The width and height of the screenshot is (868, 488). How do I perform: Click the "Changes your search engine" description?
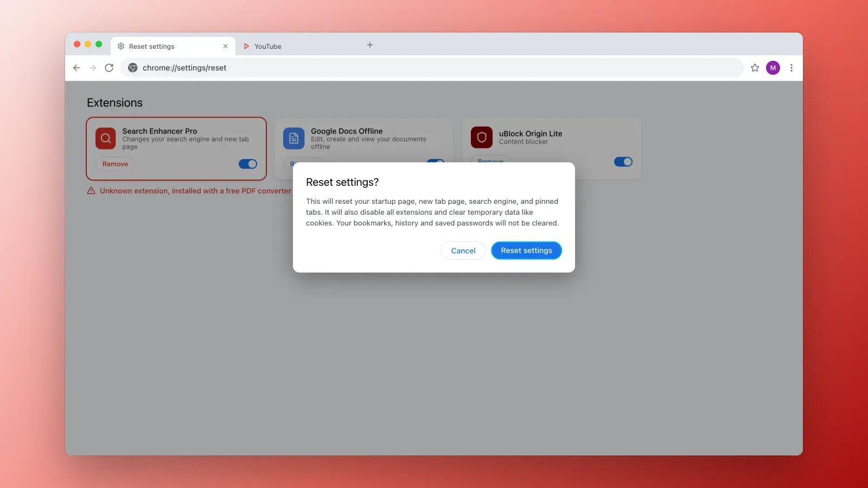click(186, 143)
